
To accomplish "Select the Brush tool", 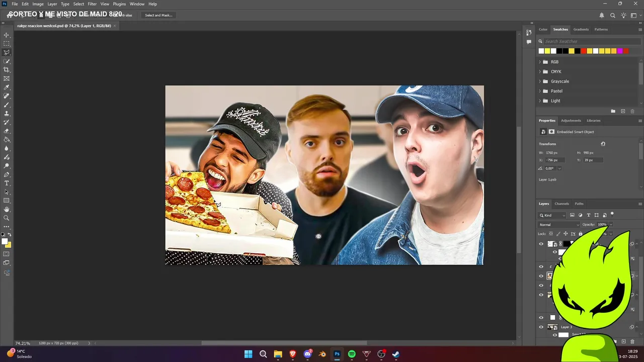I will (7, 105).
